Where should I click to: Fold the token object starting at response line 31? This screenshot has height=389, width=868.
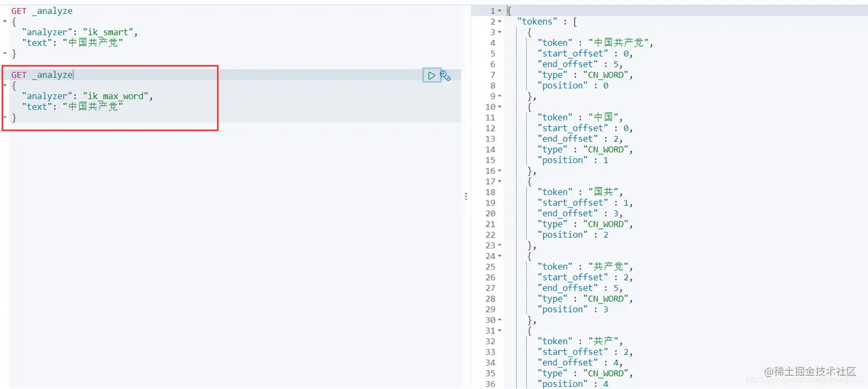[499, 330]
